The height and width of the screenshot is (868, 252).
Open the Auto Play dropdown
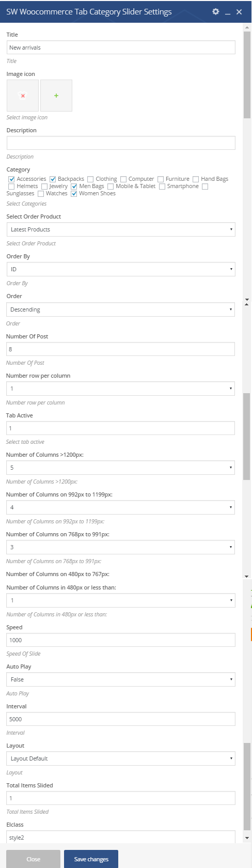(121, 679)
